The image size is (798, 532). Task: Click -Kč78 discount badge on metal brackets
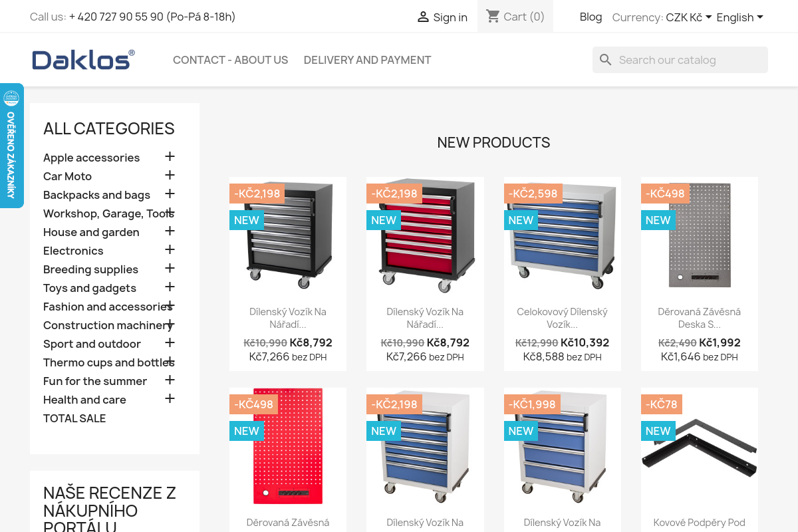tap(662, 404)
